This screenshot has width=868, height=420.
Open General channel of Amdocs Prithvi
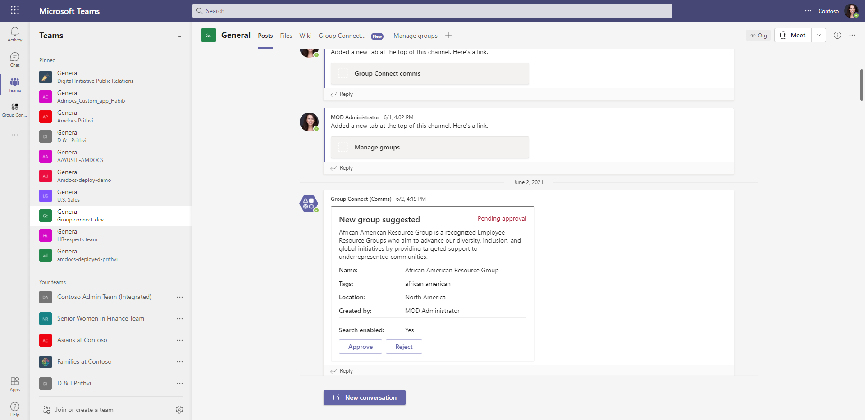[111, 117]
